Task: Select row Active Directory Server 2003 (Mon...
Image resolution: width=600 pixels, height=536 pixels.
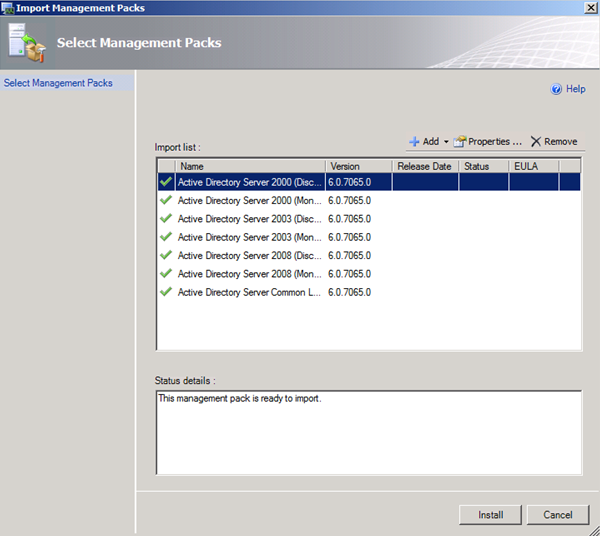Action: tap(369, 237)
